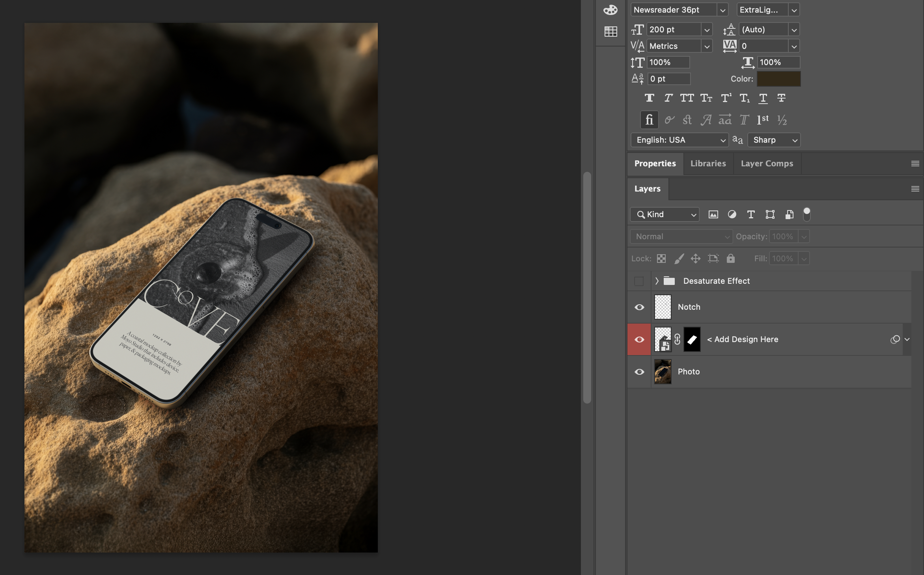
Task: Switch to the Layer Comps tab
Action: 767,164
